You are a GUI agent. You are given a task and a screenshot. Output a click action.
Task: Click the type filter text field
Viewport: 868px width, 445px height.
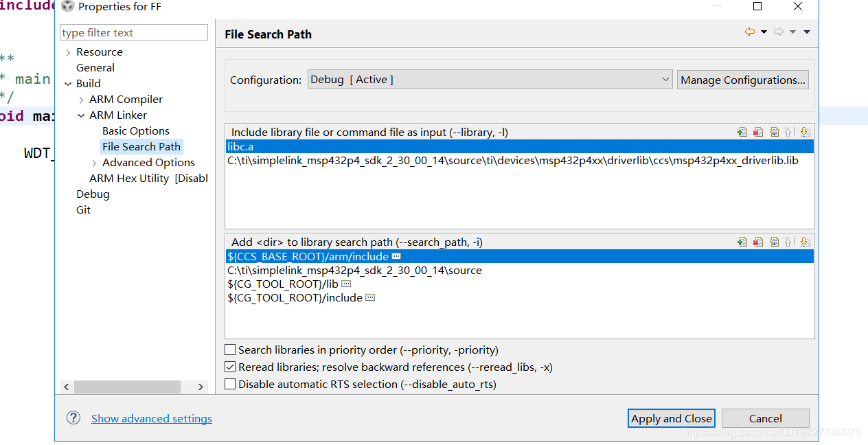[134, 32]
